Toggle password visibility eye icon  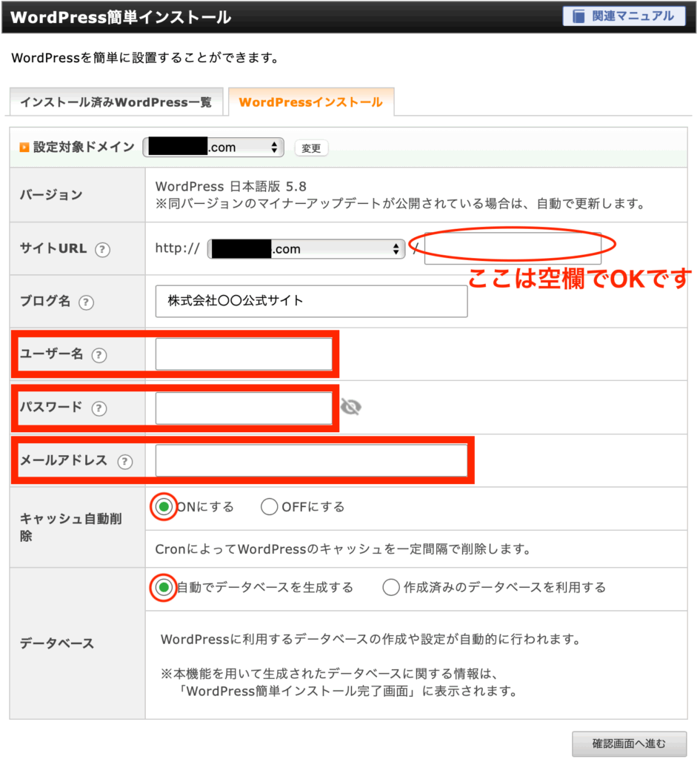pyautogui.click(x=350, y=407)
